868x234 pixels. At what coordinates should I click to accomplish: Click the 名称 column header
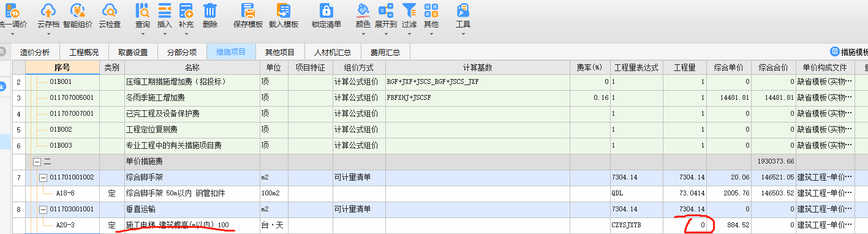pos(192,67)
